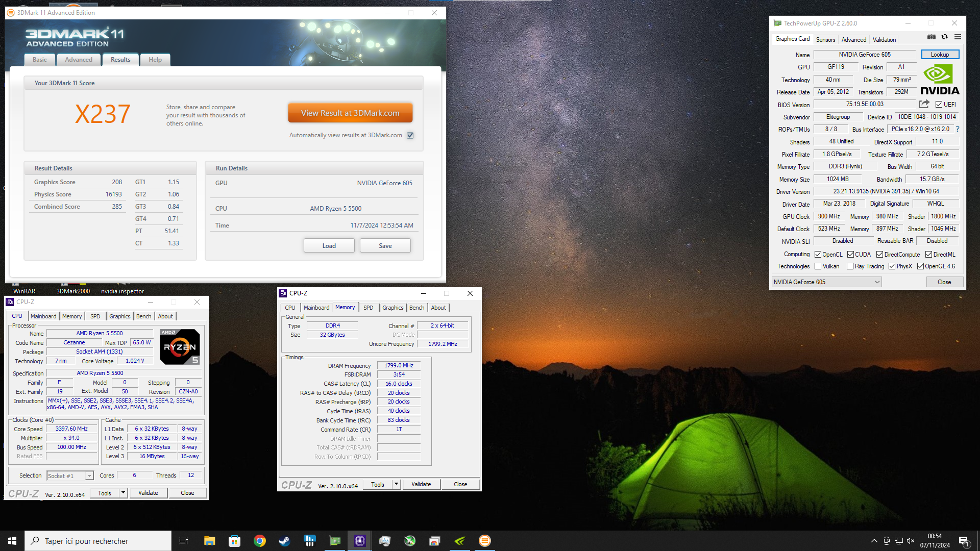Toggle the Ray Tracing checkbox
The width and height of the screenshot is (980, 551).
tap(850, 266)
